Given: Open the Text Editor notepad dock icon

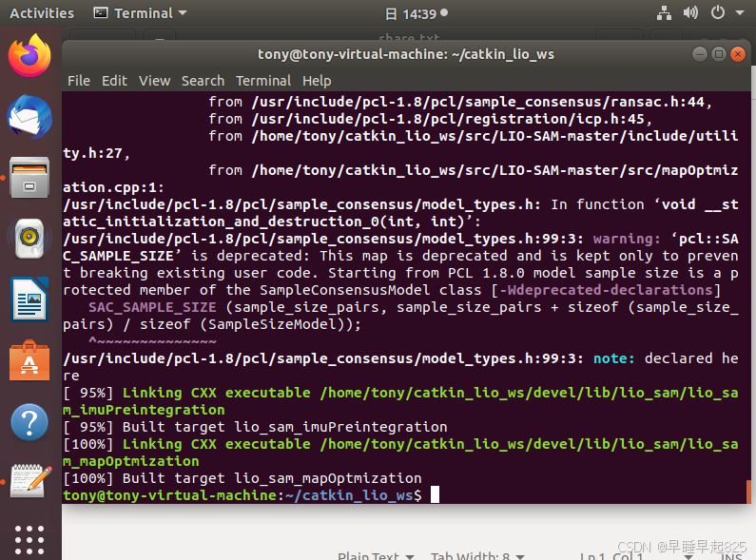Looking at the screenshot, I should 30,481.
